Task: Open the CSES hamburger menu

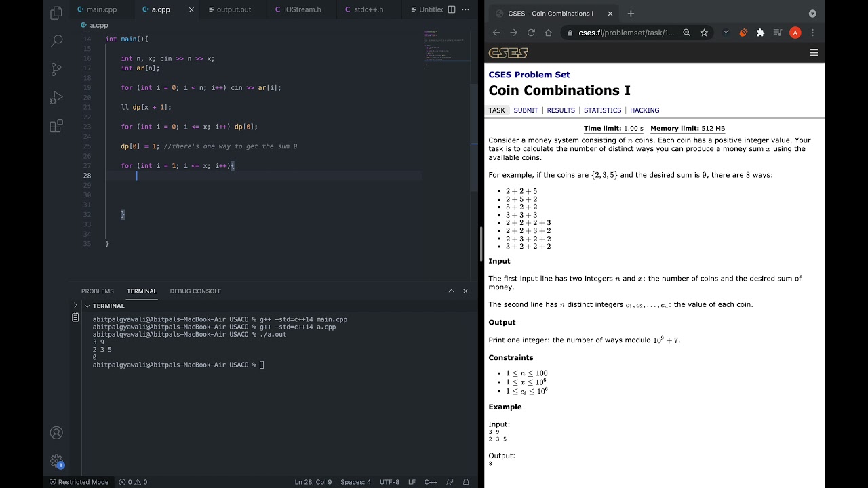Action: (x=814, y=53)
